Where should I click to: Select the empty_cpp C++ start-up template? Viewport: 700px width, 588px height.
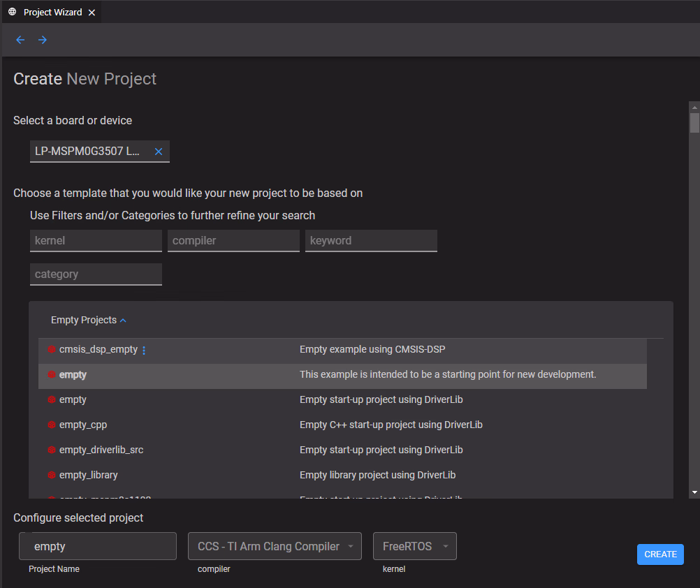click(x=83, y=425)
